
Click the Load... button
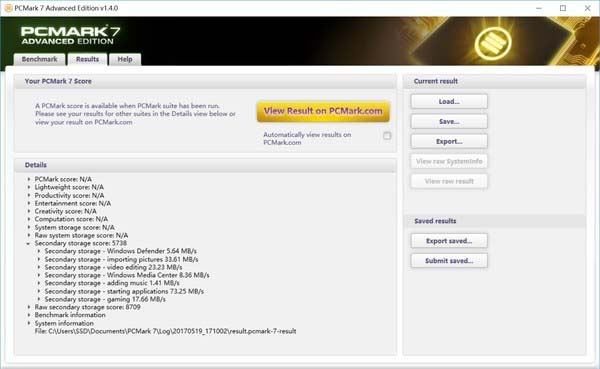coord(449,101)
